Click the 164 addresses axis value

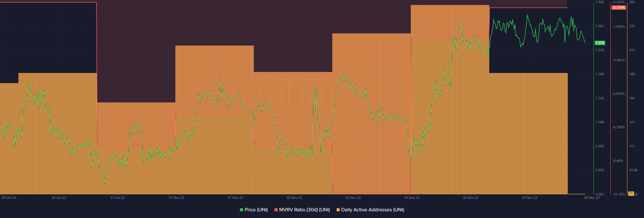pos(632,98)
